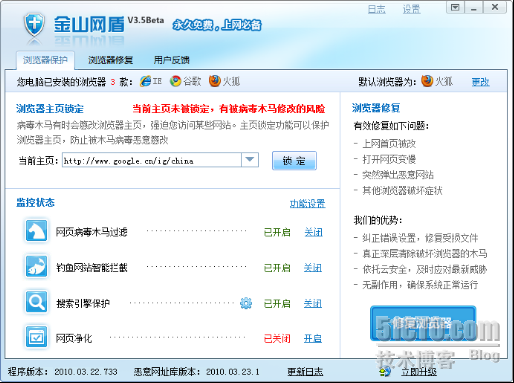Select the 谷歌 Chrome browser icon

[175, 81]
